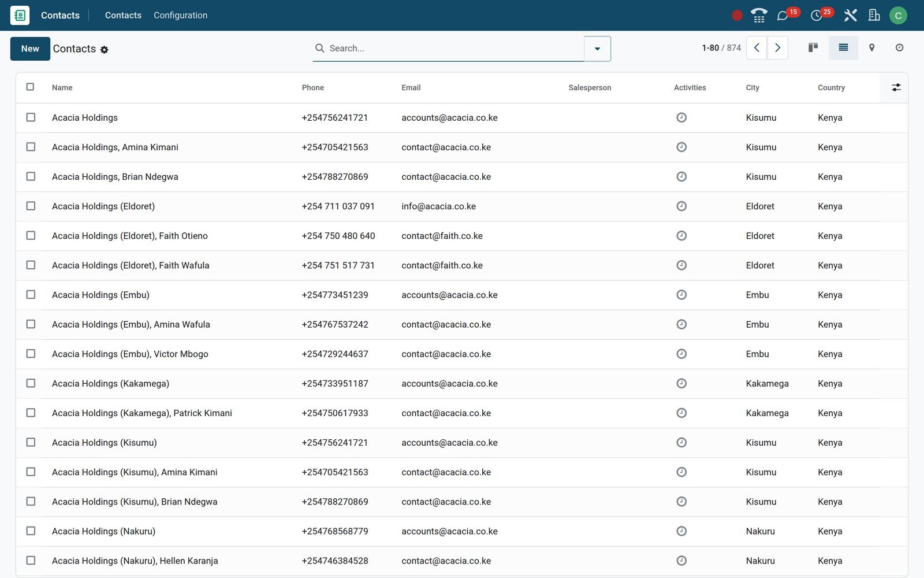Tick checkbox for Acacia Holdings, Amina Kimani
Screen dimensions: 924x578
(31, 147)
